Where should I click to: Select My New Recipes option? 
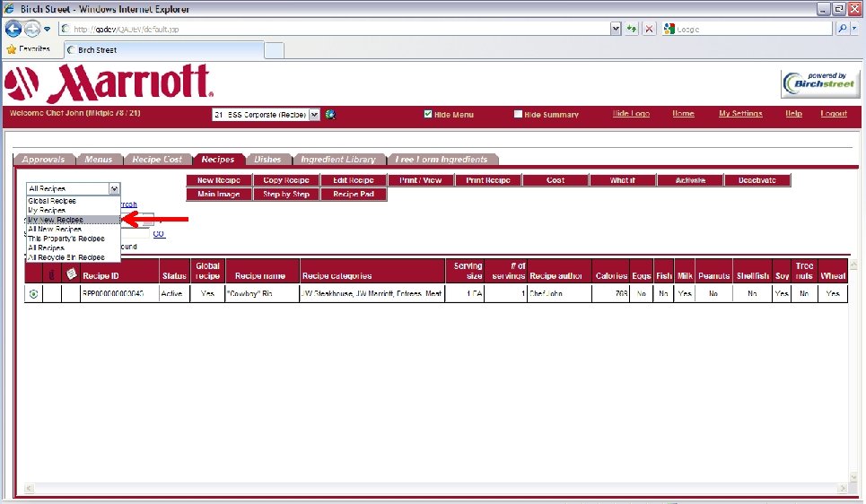click(x=73, y=220)
